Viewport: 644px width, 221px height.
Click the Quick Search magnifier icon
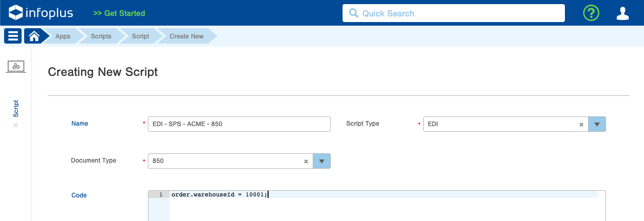(x=353, y=13)
